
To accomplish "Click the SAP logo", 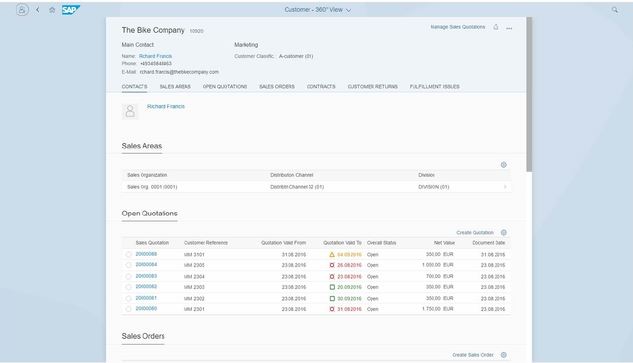I will tap(71, 10).
